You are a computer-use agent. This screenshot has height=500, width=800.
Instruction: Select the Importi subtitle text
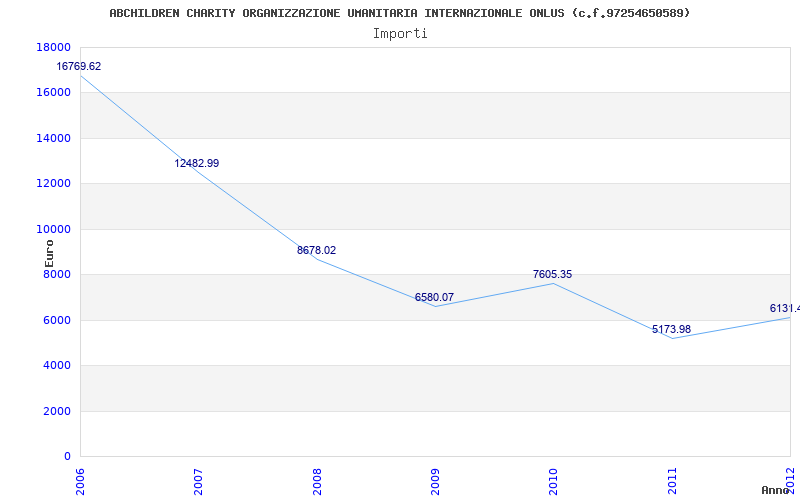point(400,34)
